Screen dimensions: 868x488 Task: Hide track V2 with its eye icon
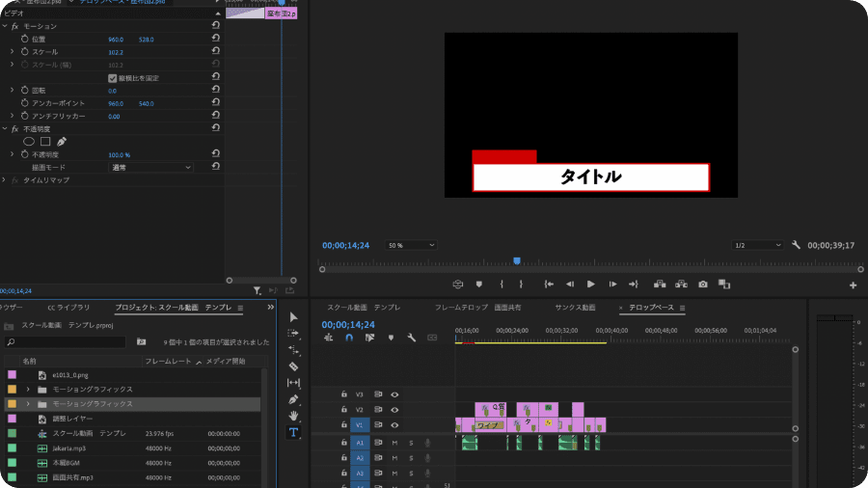click(394, 410)
